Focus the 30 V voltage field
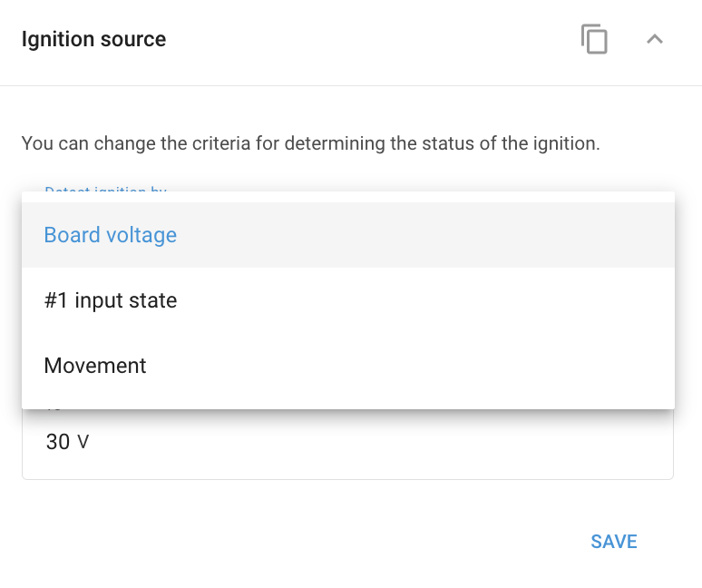This screenshot has width=702, height=588. (x=347, y=444)
